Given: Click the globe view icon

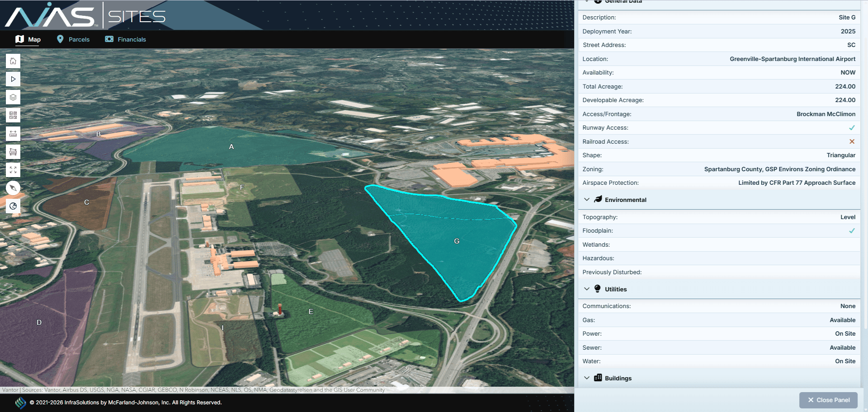Looking at the screenshot, I should (13, 206).
